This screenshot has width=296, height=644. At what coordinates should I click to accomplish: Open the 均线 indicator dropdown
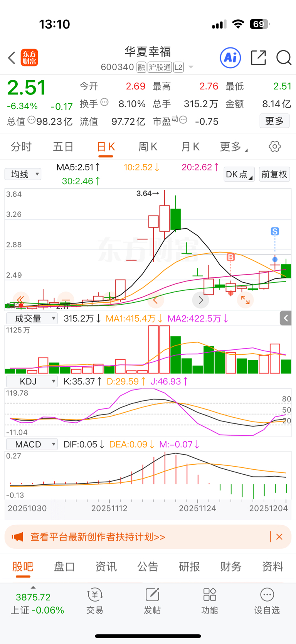tap(23, 174)
